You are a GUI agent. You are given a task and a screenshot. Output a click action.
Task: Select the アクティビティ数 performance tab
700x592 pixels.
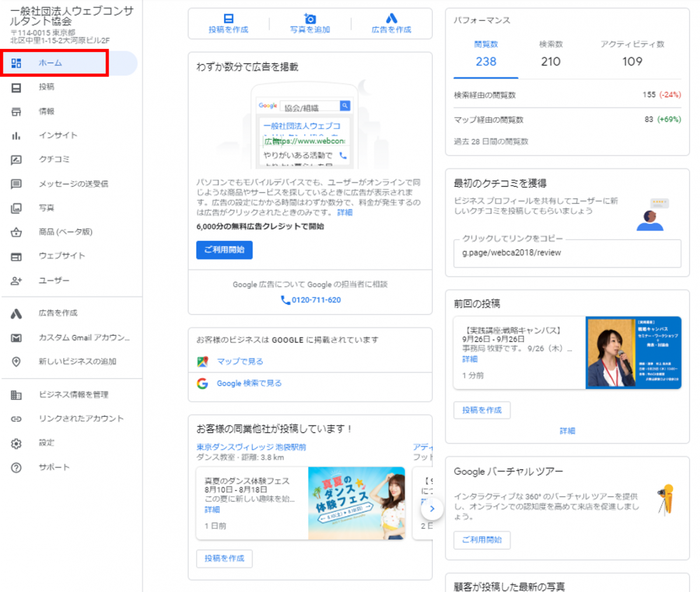632,54
